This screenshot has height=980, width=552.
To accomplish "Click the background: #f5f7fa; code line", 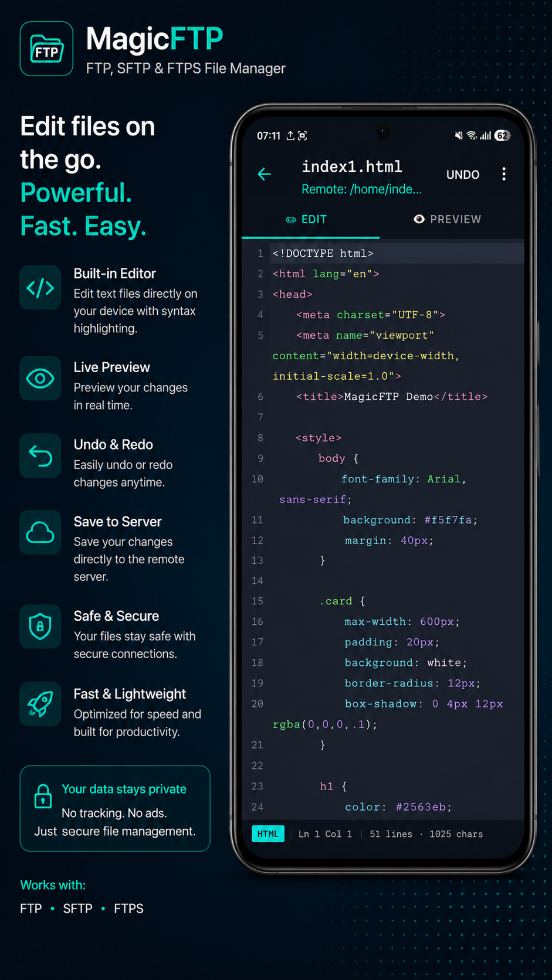I will coord(411,520).
